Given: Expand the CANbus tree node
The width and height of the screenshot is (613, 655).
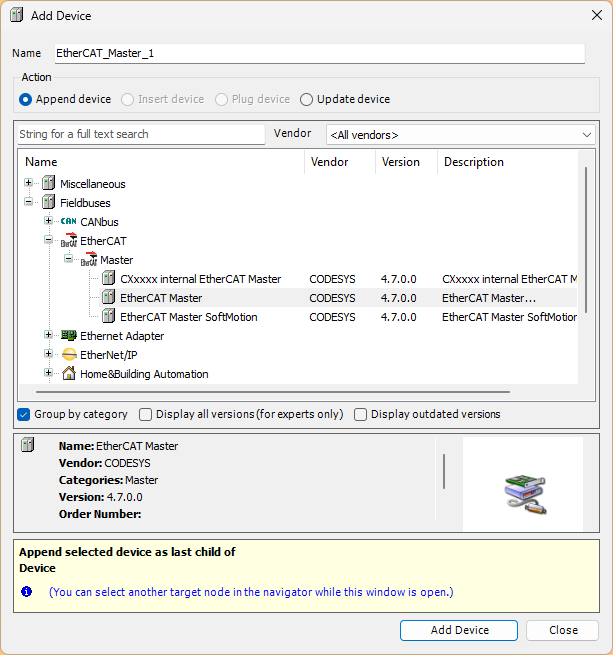Looking at the screenshot, I should pos(48,221).
